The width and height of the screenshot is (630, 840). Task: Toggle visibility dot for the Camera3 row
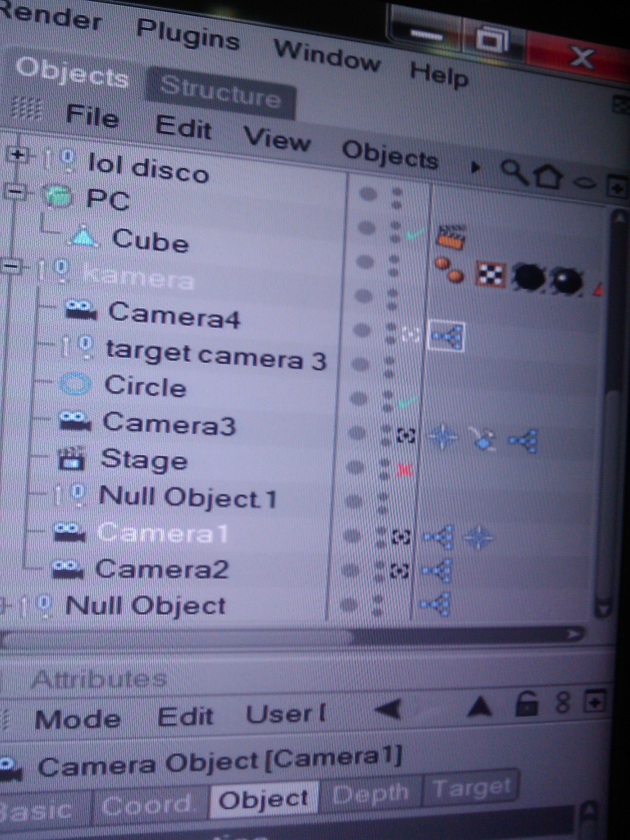point(356,432)
